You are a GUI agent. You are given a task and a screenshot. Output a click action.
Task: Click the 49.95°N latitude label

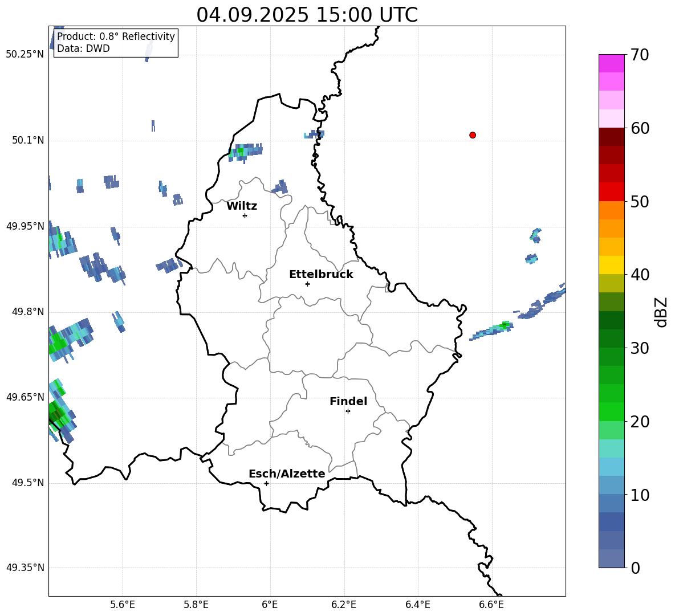[25, 226]
